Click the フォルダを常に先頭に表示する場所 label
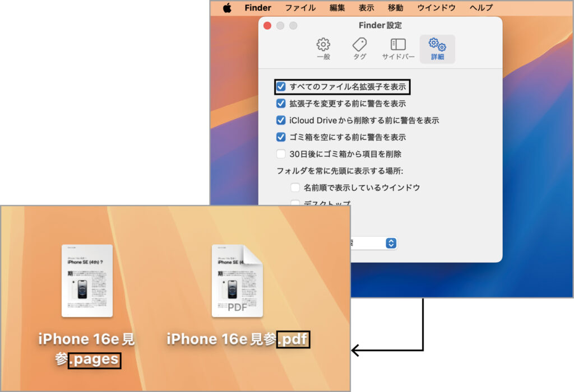Image resolution: width=574 pixels, height=392 pixels. click(x=340, y=171)
